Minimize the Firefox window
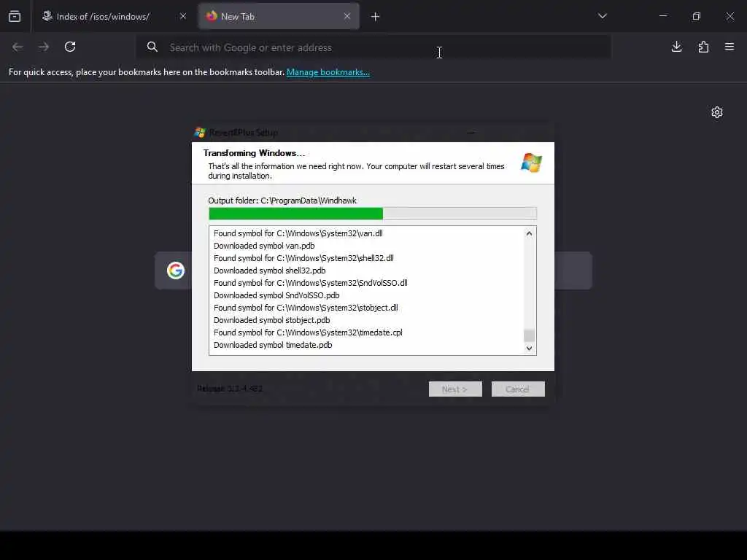 (662, 16)
